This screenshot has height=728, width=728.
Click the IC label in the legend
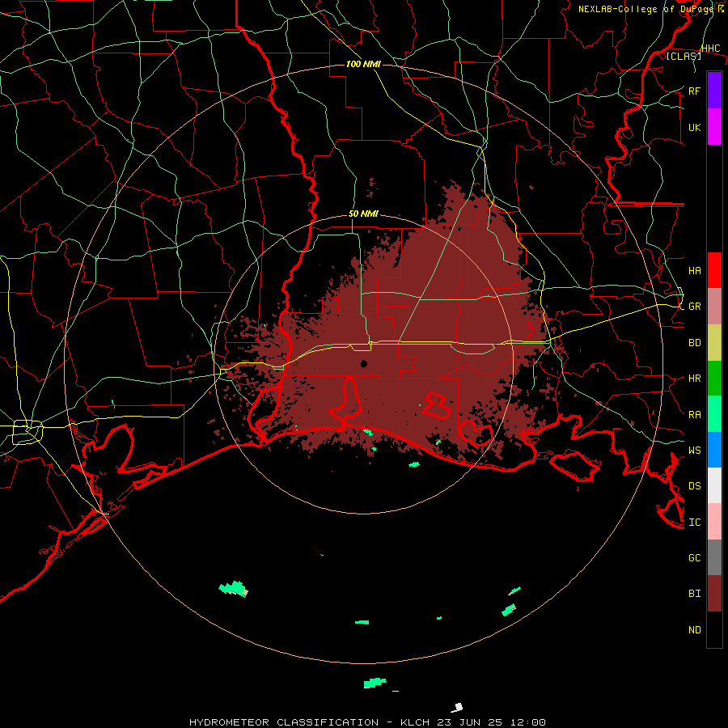point(694,522)
